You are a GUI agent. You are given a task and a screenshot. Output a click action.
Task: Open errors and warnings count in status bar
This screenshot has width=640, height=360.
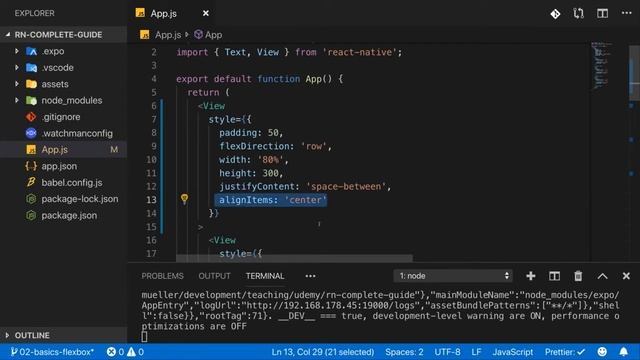coord(125,352)
